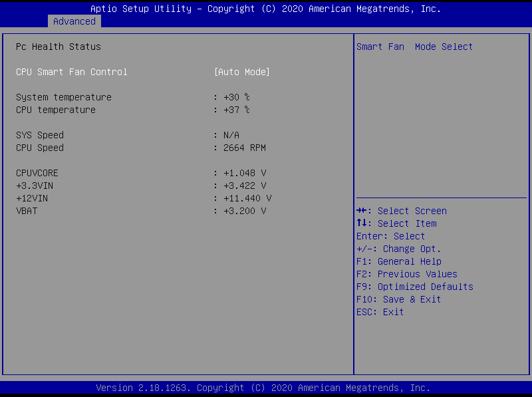Screen dimensions: 532x397
Task: Click the F2 Previous Values hint
Action: [407, 274]
